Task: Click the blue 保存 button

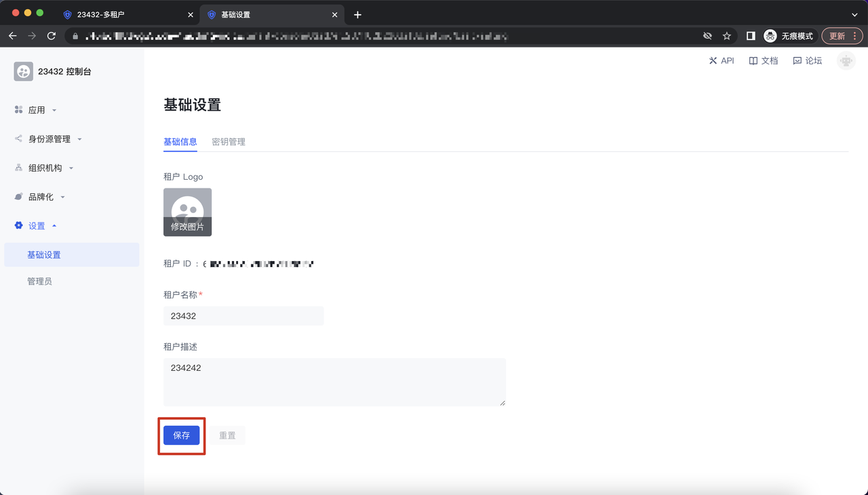Action: [182, 435]
